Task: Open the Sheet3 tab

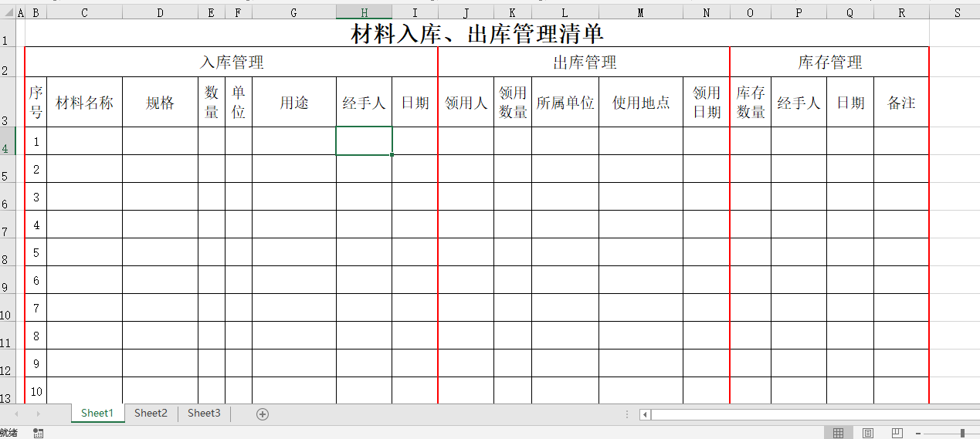Action: 204,414
